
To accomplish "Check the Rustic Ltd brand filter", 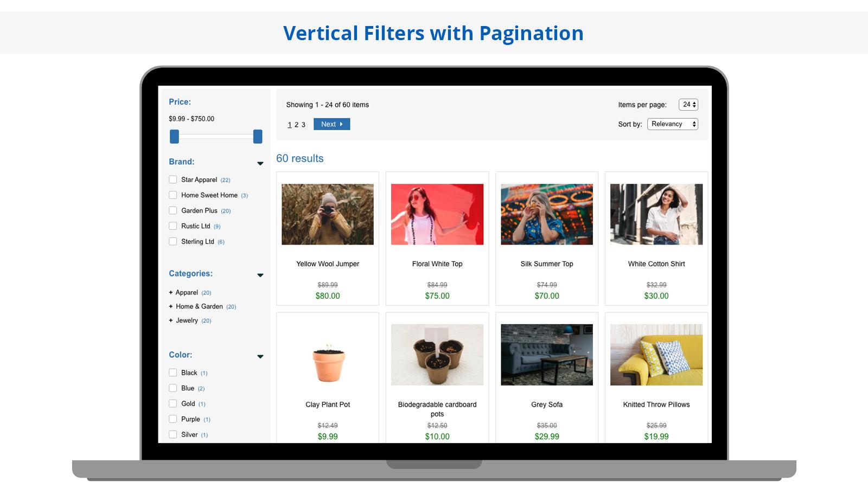I will click(x=173, y=226).
